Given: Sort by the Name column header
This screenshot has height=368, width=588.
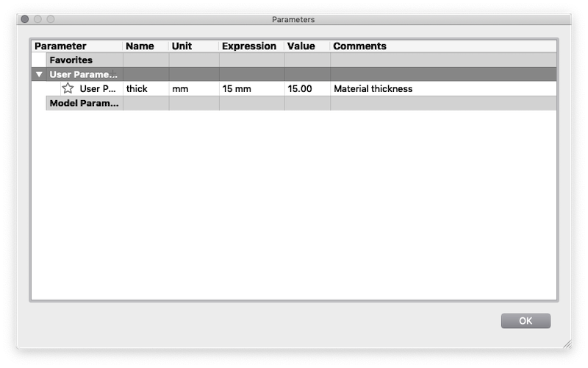Looking at the screenshot, I should point(146,46).
